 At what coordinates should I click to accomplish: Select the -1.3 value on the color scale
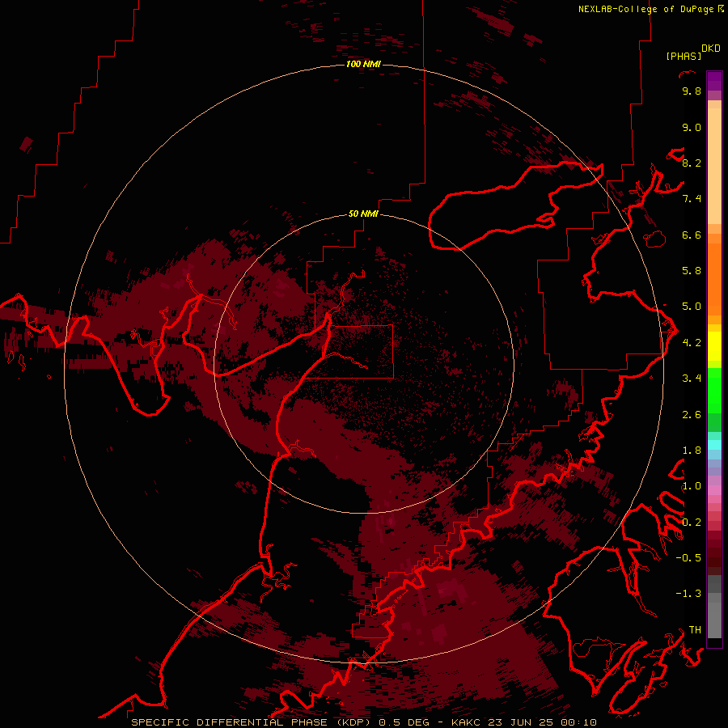coord(688,594)
